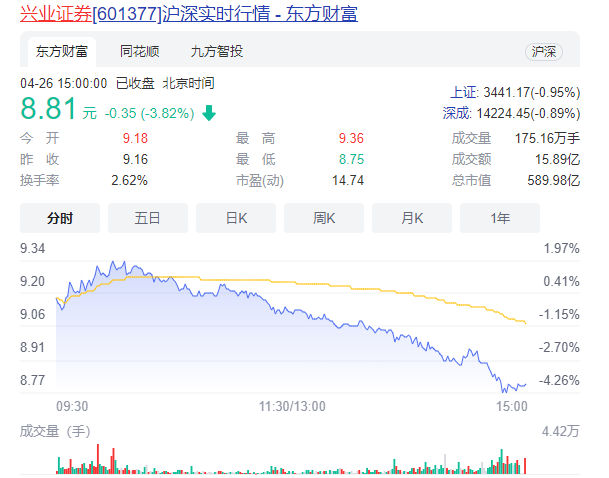Switch to the 同花顺 source tab
Image resolution: width=609 pixels, height=478 pixels.
(139, 51)
